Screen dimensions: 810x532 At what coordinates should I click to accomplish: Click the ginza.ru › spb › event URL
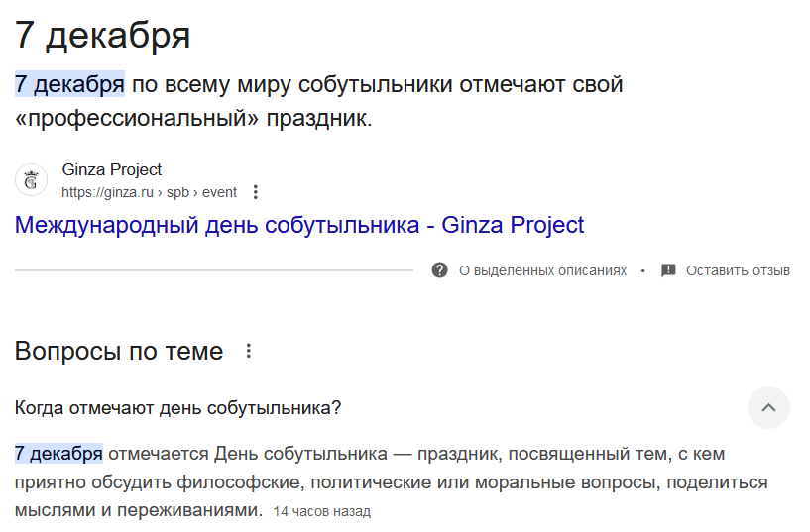click(149, 192)
